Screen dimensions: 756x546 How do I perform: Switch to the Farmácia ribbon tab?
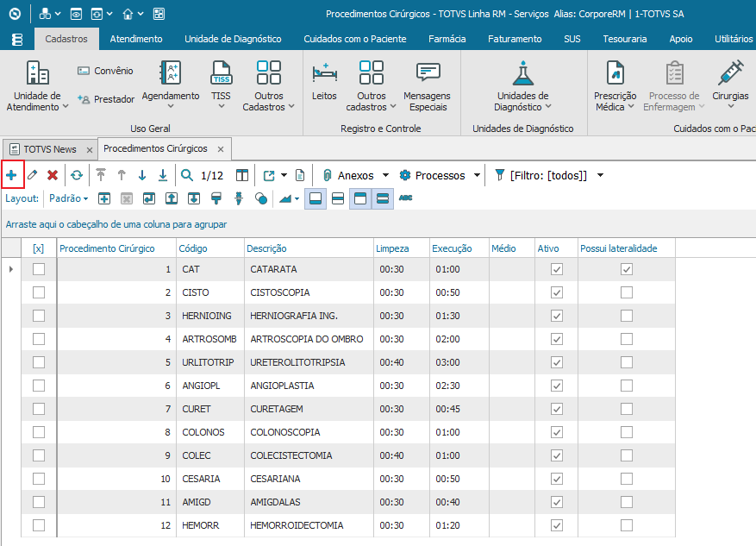pyautogui.click(x=447, y=39)
